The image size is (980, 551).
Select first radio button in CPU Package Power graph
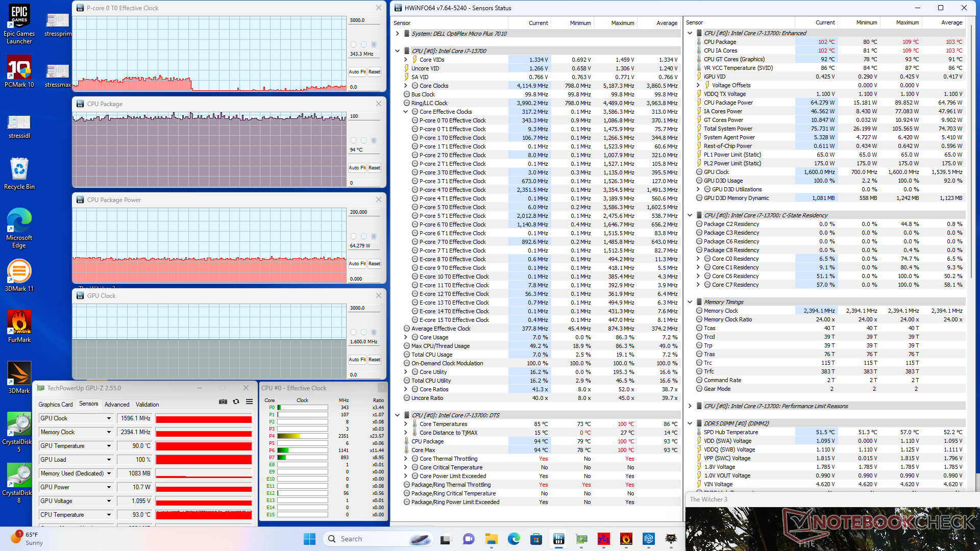(x=353, y=236)
